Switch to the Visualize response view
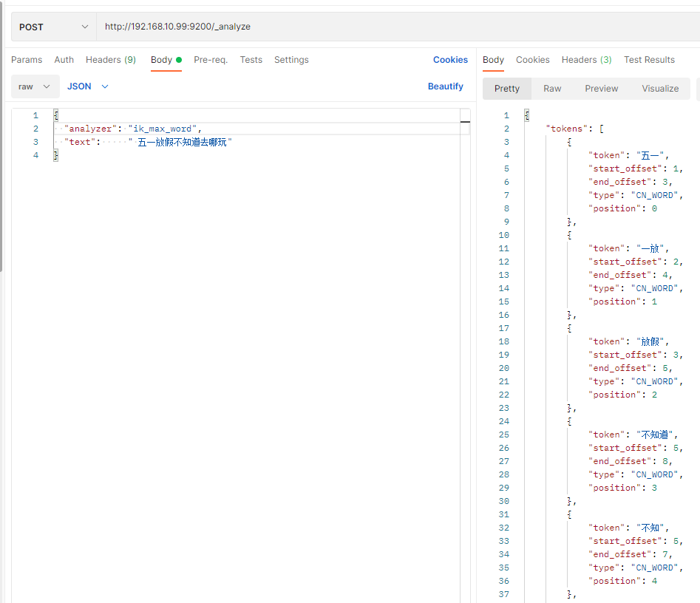The width and height of the screenshot is (700, 603). click(660, 89)
